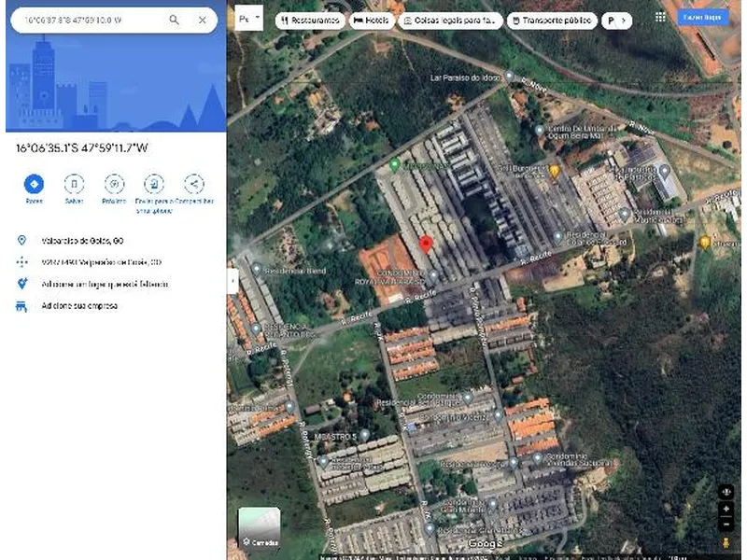This screenshot has height=560, width=747.
Task: Click the search magnifying glass icon
Action: click(x=174, y=19)
